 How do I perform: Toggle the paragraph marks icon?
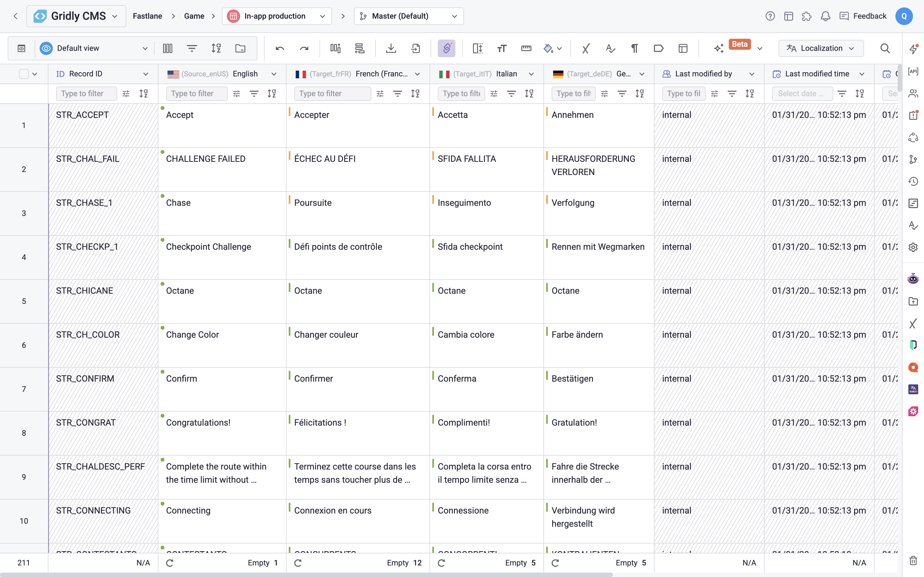click(634, 48)
